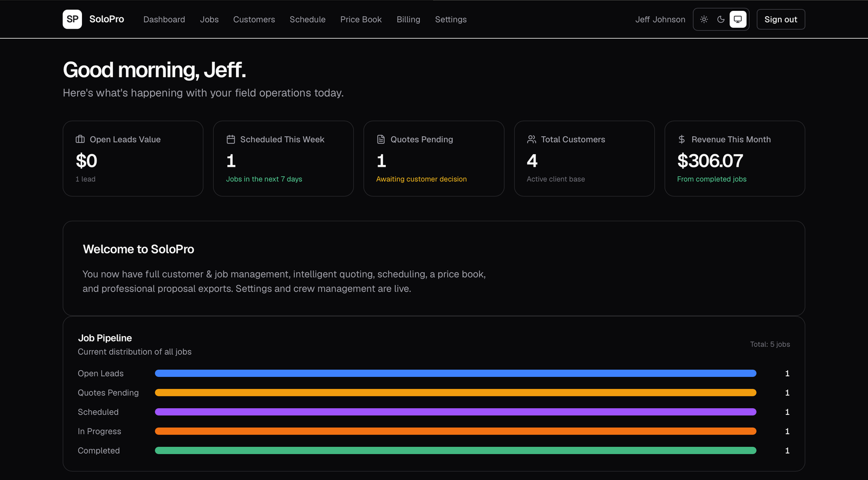Click the '1 lead' caption
868x480 pixels.
click(x=86, y=179)
